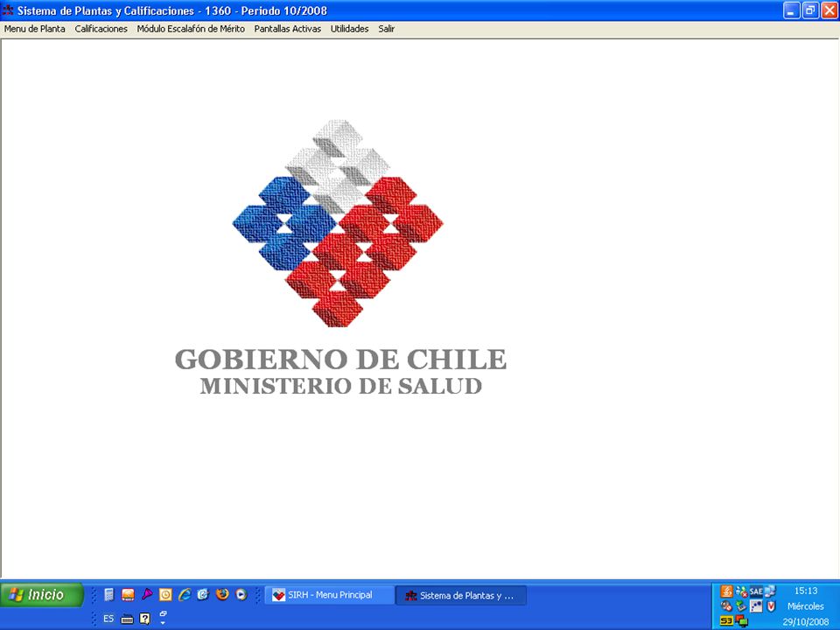The height and width of the screenshot is (630, 840).
Task: Restore the language bar icon
Action: click(x=164, y=613)
